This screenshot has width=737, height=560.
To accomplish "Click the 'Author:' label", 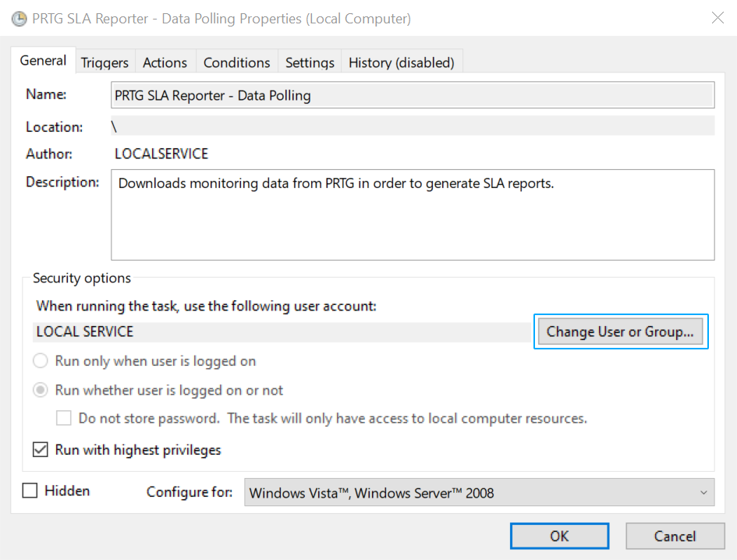I will tap(49, 154).
